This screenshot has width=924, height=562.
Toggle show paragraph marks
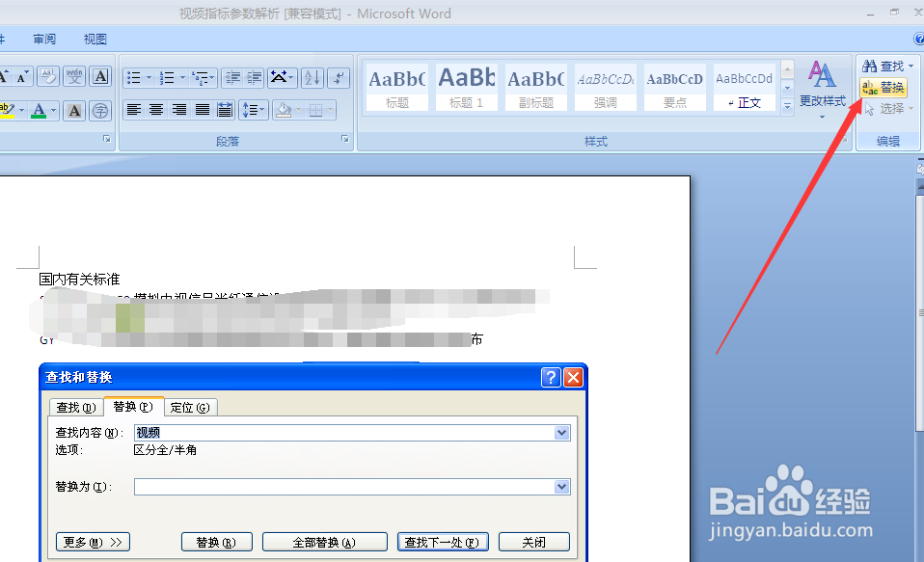coord(340,78)
